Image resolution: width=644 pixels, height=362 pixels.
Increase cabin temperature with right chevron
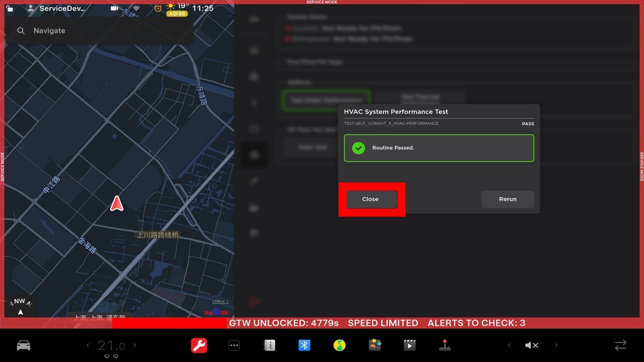coord(135,345)
